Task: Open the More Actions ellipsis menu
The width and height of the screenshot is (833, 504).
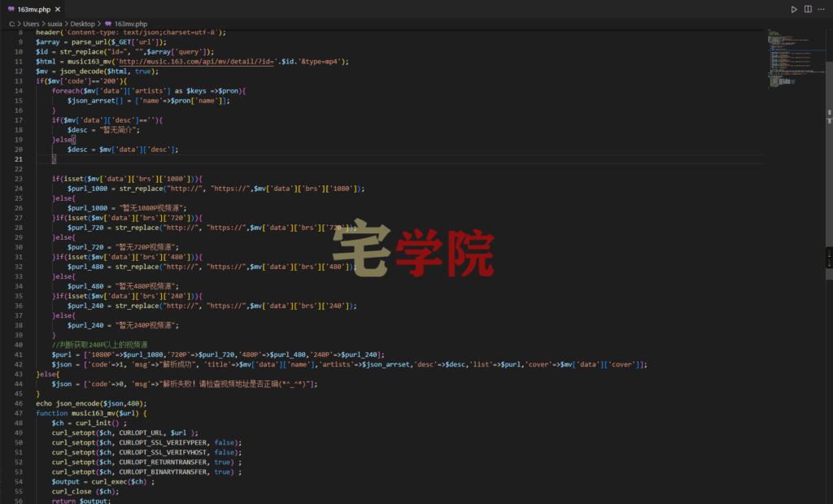Action: (x=822, y=9)
